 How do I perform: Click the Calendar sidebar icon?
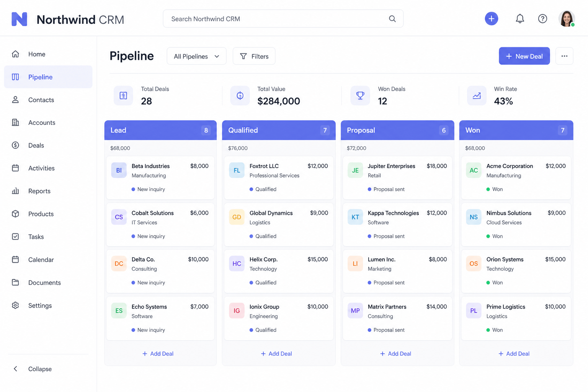(x=15, y=260)
